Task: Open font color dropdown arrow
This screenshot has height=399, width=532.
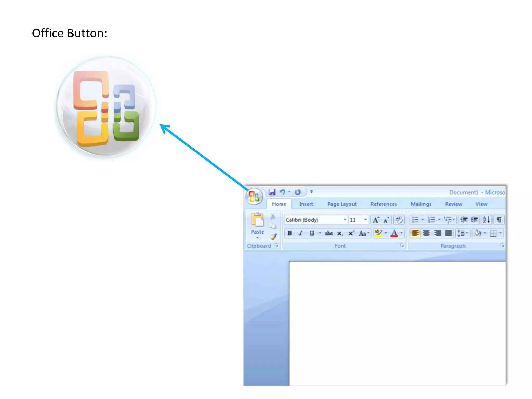Action: [402, 233]
